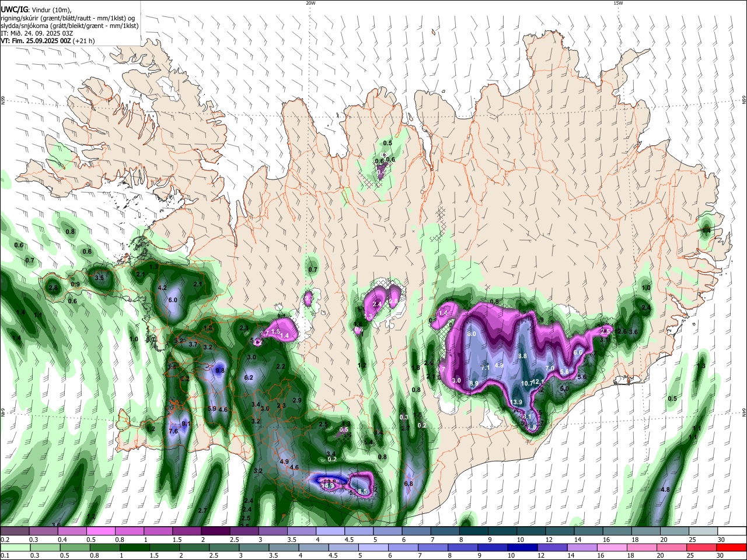Click the 8.9 precipitation value
Screen dimensions: 747x560
[x=474, y=383]
